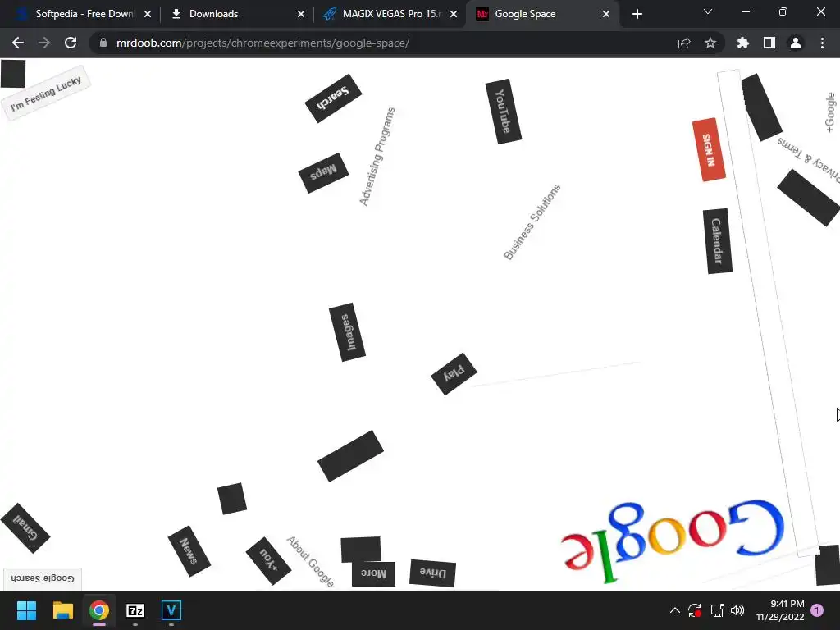840x630 pixels.
Task: Open the tab search dropdown
Action: (708, 11)
